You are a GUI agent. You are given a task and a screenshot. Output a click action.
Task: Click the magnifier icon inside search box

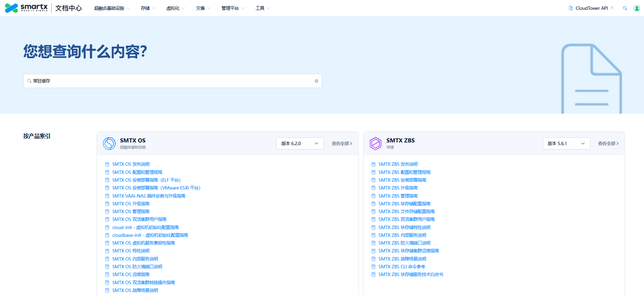(x=29, y=81)
